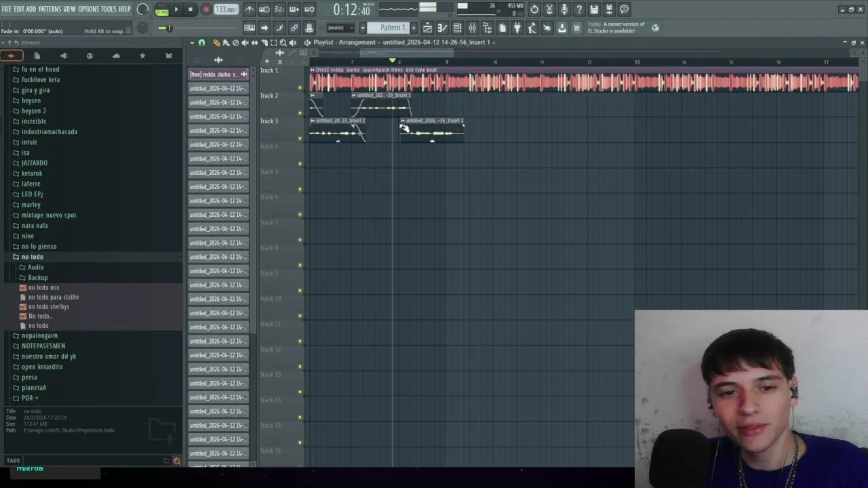
Task: Toggle the Playback tool speaker in playlist
Action: pos(293,43)
